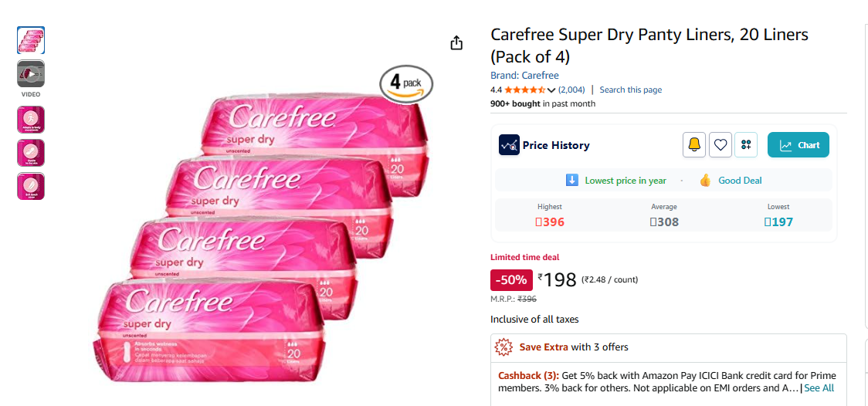Open the Chart button in Price History

click(x=798, y=145)
